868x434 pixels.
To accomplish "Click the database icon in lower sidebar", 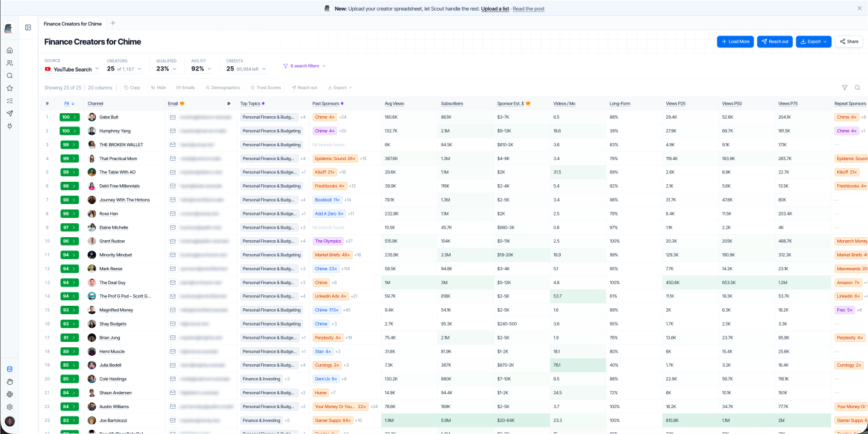I will click(9, 369).
